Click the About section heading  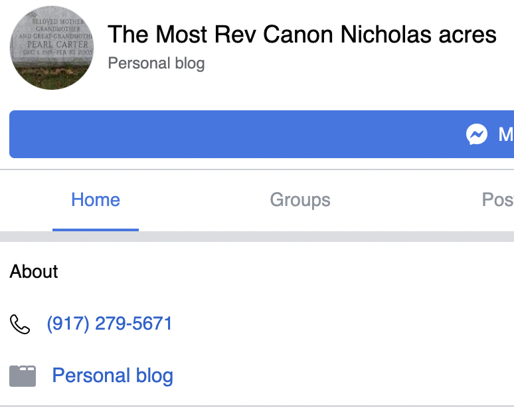click(x=34, y=272)
